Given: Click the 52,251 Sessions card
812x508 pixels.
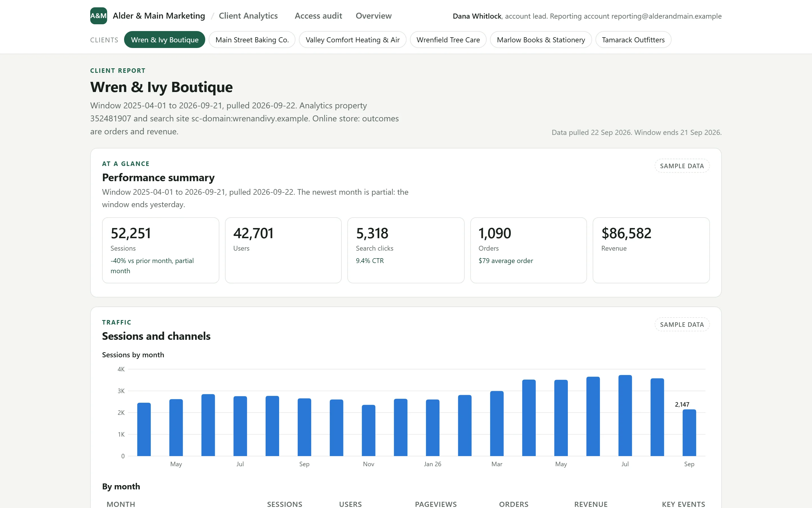Looking at the screenshot, I should [x=160, y=250].
